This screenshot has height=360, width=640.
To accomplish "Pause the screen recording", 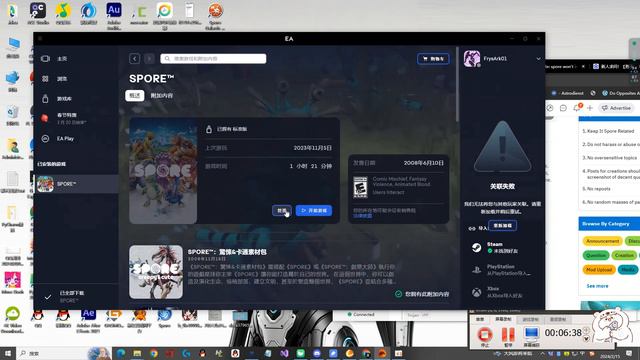I will 508,334.
